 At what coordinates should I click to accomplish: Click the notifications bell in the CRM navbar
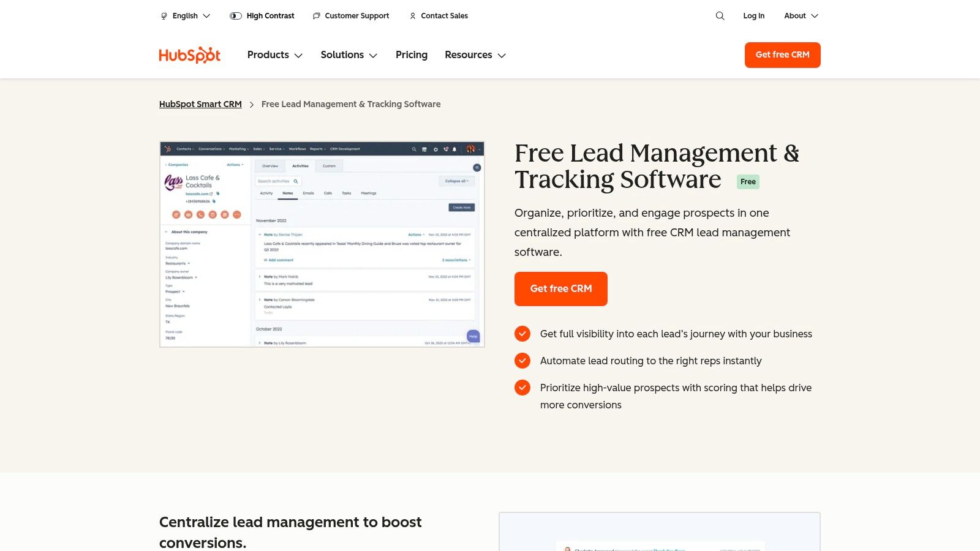point(454,149)
